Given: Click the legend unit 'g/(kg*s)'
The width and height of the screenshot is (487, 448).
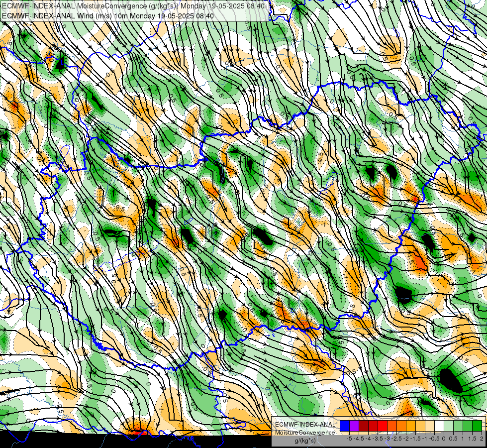Looking at the screenshot, I should (x=305, y=441).
